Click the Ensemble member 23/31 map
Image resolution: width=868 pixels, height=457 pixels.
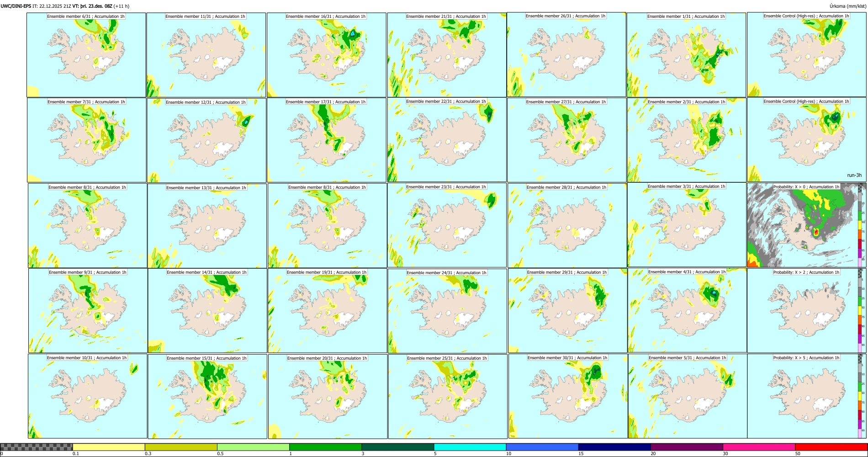[x=447, y=225]
